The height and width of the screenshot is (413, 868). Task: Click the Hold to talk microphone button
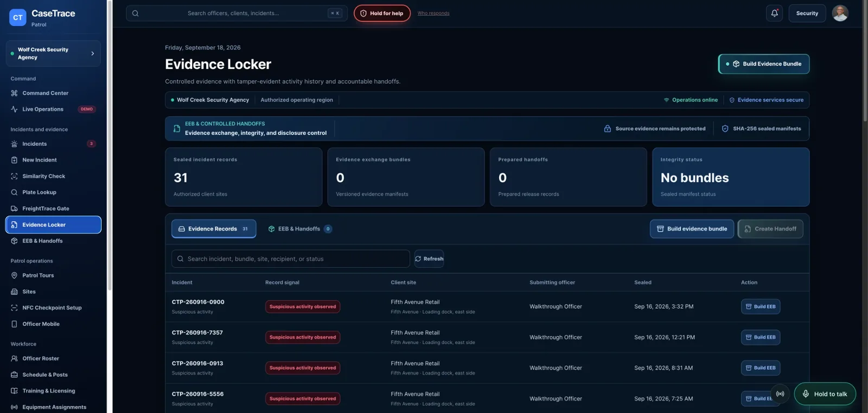[x=825, y=394]
